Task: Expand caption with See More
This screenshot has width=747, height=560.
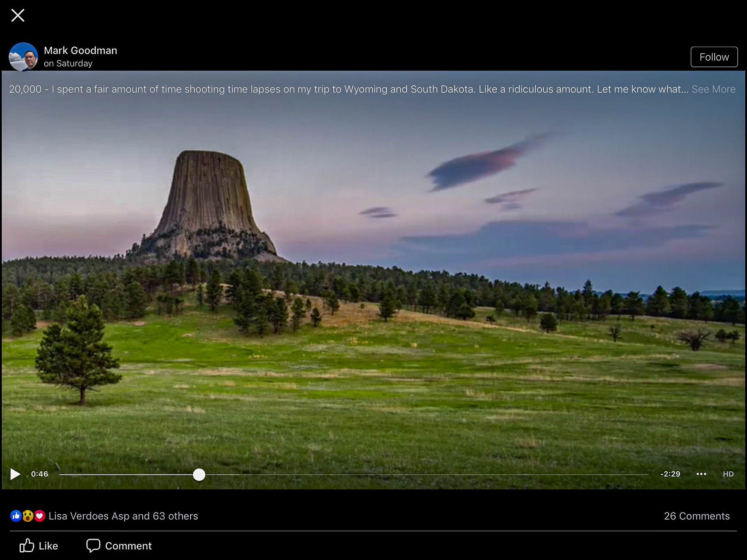Action: pos(713,89)
